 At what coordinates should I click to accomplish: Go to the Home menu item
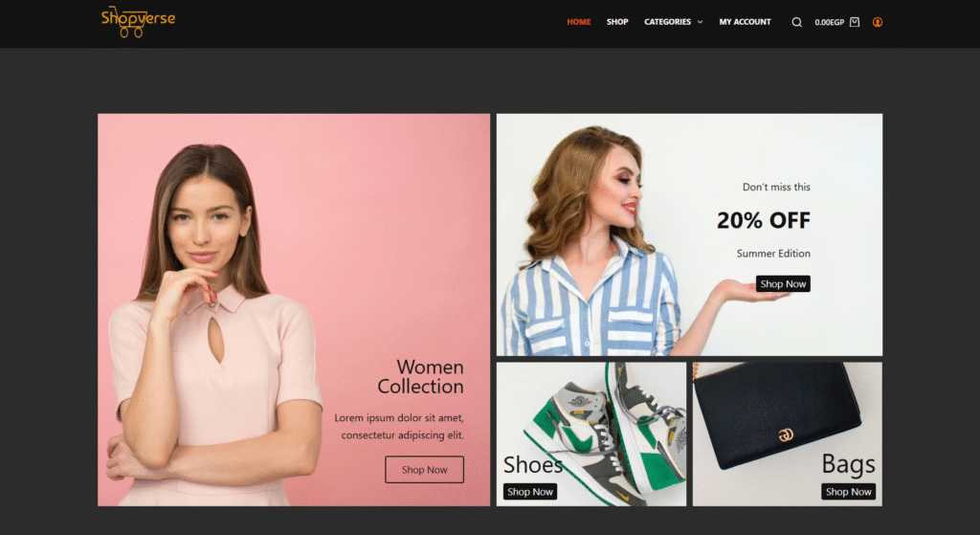point(579,22)
